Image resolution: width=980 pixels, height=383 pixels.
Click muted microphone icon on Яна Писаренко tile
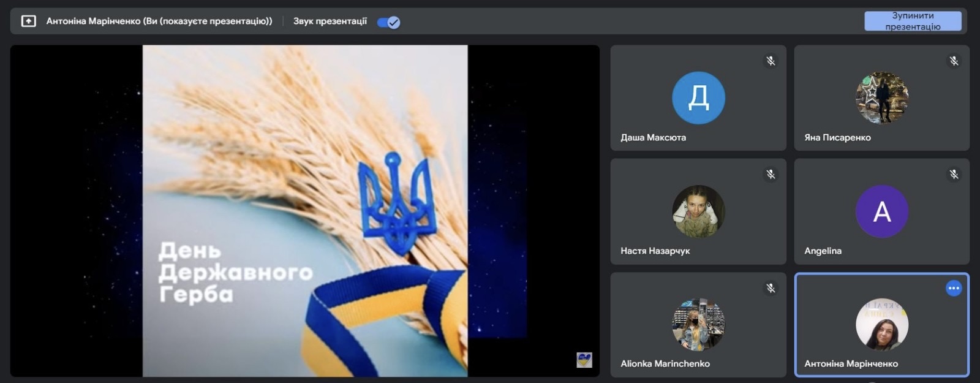(x=954, y=61)
